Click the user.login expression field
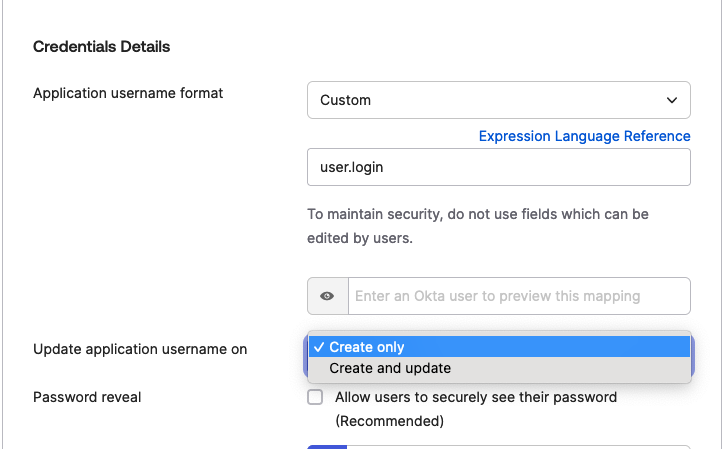The width and height of the screenshot is (725, 449). pos(498,167)
